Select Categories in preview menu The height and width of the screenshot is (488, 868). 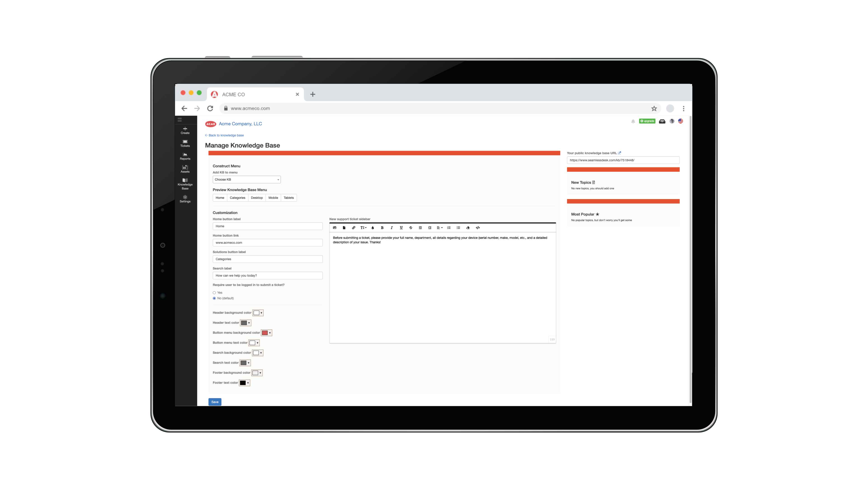point(237,198)
